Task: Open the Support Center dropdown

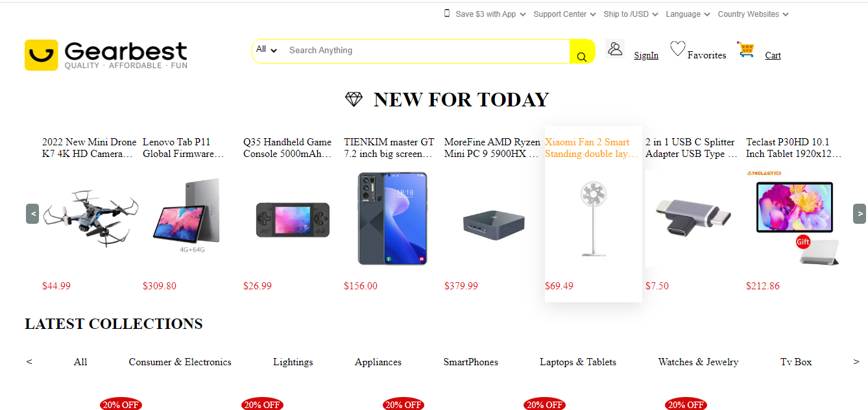Action: 564,14
